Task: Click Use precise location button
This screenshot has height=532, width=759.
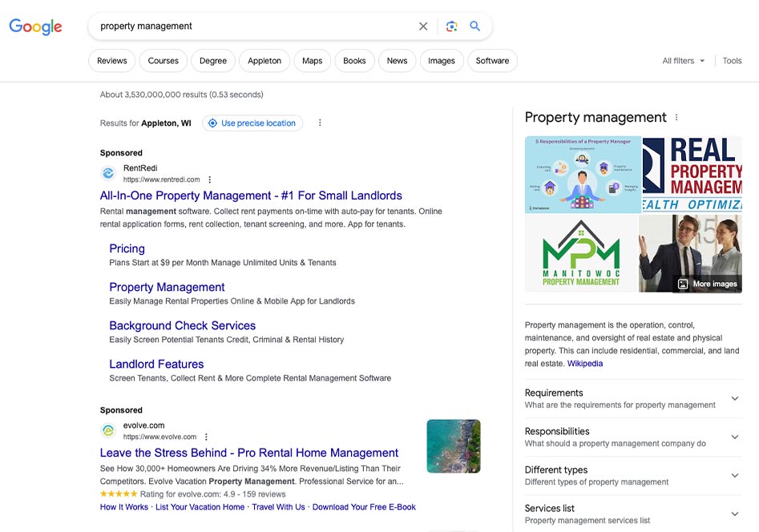Action: coord(252,123)
